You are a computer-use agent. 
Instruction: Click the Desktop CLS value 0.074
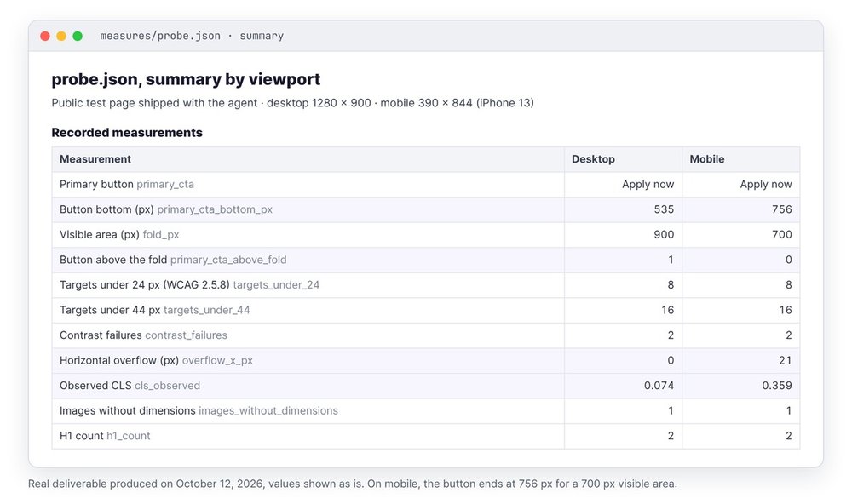click(659, 385)
